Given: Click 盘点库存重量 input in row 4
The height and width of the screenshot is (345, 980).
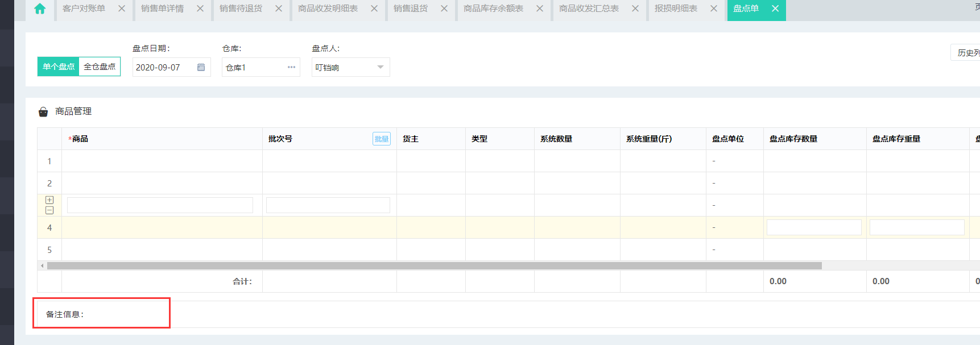Looking at the screenshot, I should click(917, 227).
